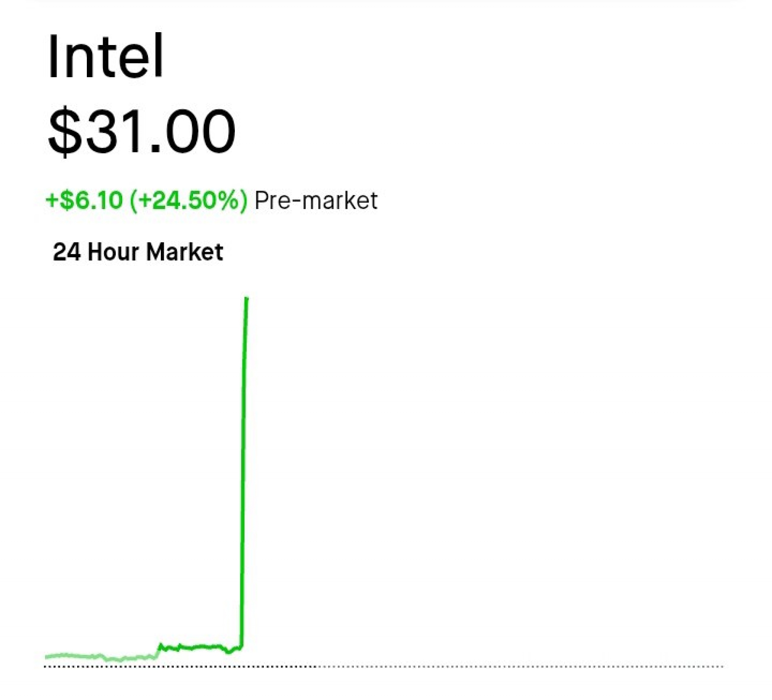Click the dip just before the spike
The width and height of the screenshot is (772, 700).
pyautogui.click(x=229, y=652)
